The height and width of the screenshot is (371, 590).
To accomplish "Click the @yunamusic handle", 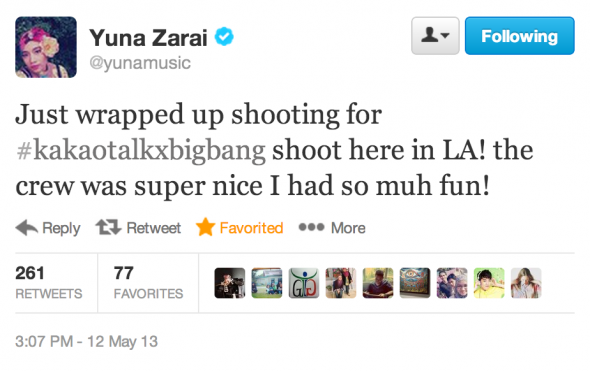I will coord(140,62).
